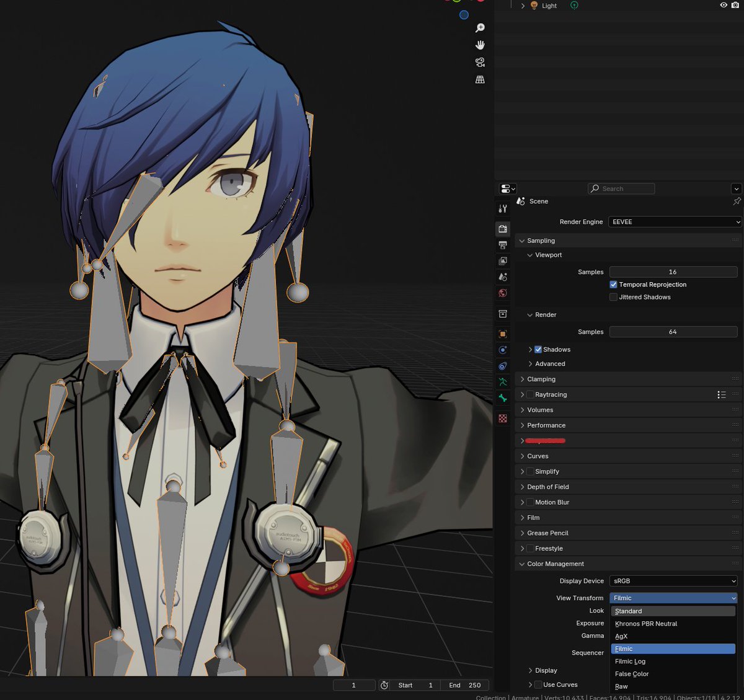Viewport: 744px width, 700px height.
Task: Click the Search field in properties
Action: pyautogui.click(x=621, y=188)
